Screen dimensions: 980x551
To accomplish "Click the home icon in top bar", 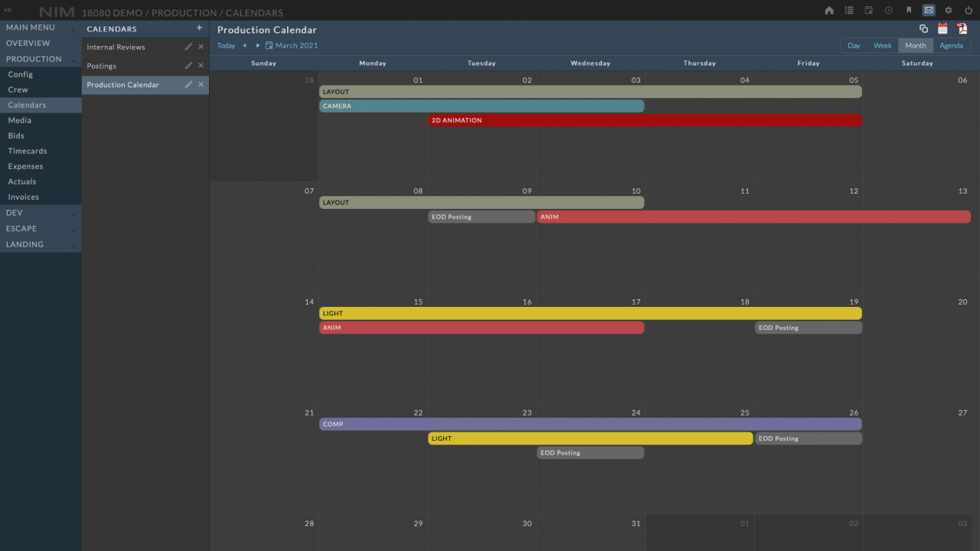I will tap(829, 11).
